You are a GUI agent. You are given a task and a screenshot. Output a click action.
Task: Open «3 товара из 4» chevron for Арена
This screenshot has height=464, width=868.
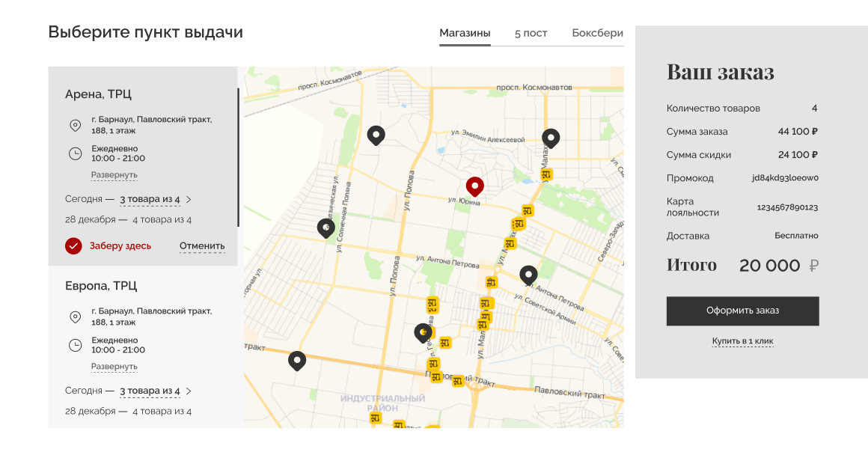tap(189, 200)
